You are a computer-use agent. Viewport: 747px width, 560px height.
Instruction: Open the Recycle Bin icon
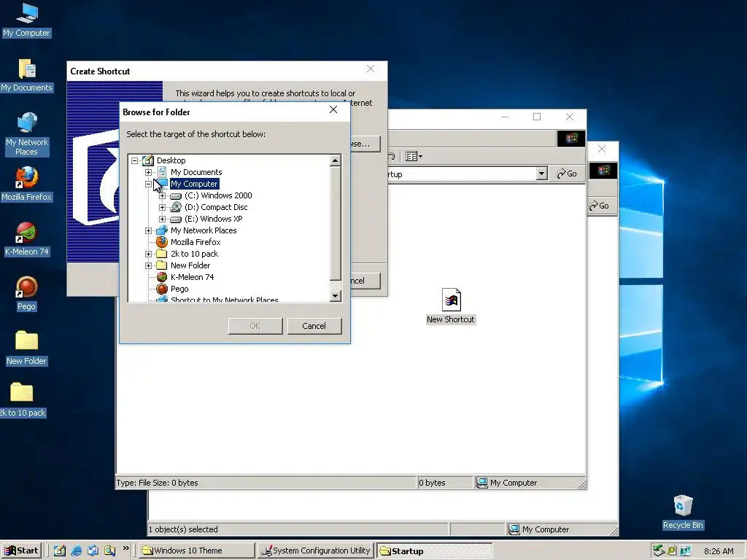tap(683, 512)
